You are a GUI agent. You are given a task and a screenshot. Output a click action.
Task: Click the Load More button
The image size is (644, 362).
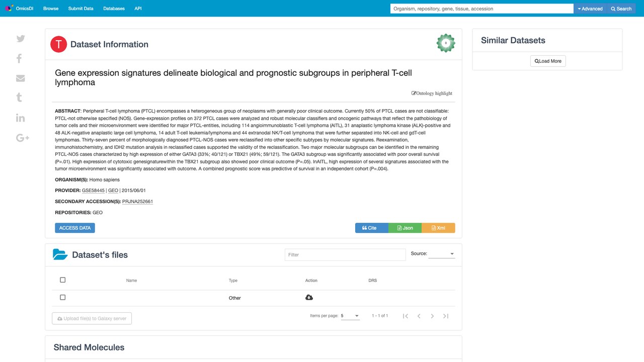click(548, 61)
